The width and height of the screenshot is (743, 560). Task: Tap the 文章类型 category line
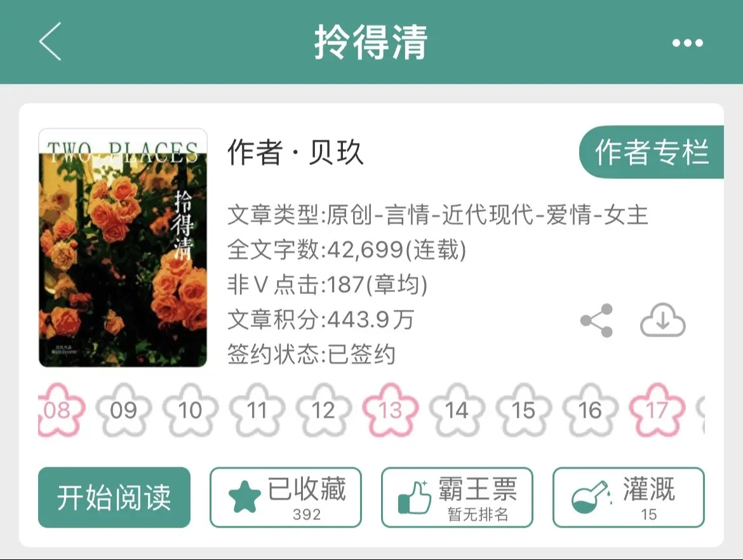click(438, 215)
